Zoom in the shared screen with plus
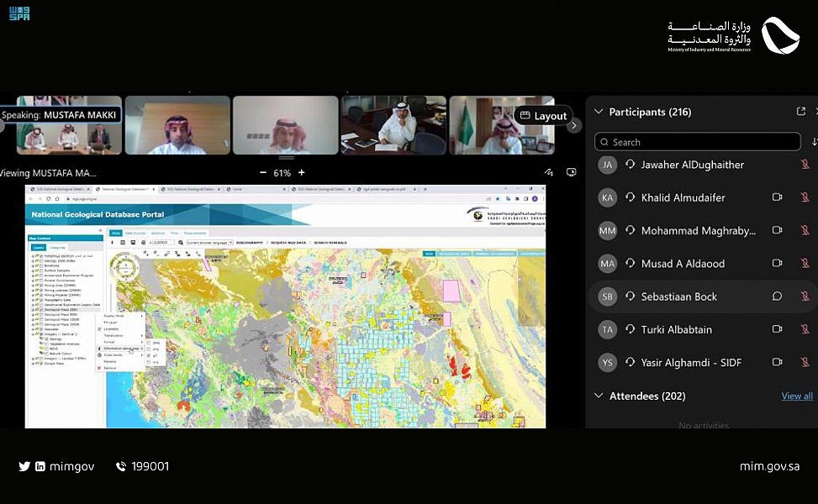 pyautogui.click(x=302, y=173)
